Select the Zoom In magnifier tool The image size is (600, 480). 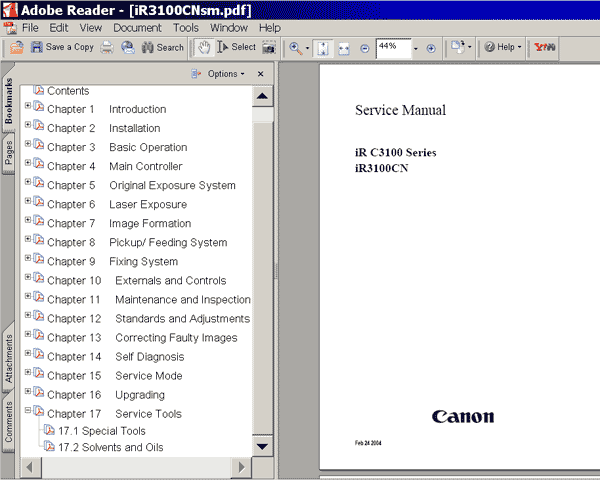295,48
